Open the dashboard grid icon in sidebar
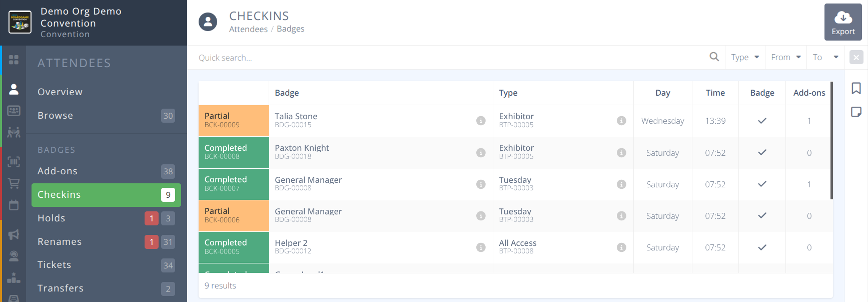 14,60
